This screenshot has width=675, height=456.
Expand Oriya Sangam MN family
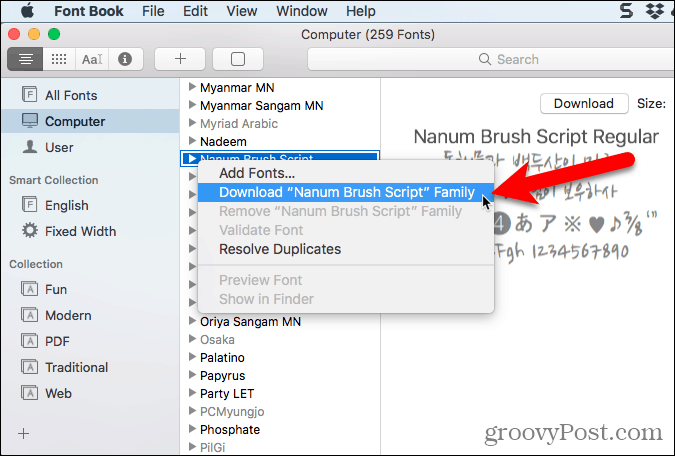point(192,321)
